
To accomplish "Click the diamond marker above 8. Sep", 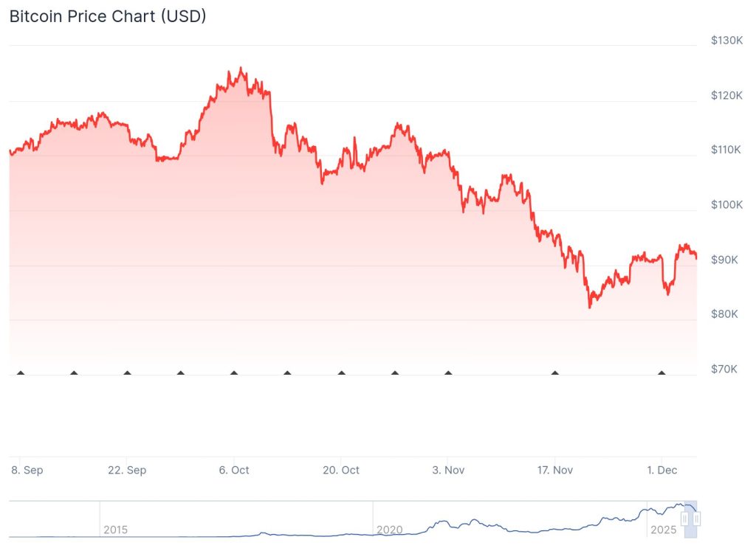I will pos(21,373).
